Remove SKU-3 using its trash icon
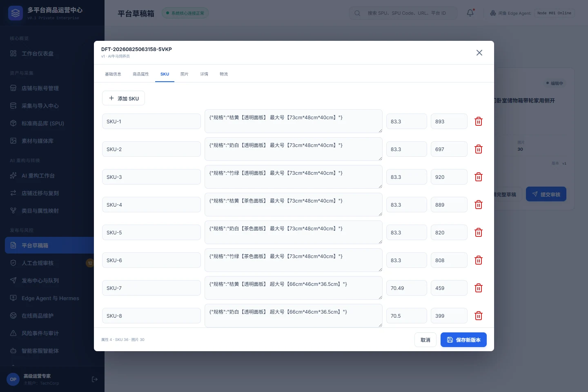Viewport: 588px width, 392px height. click(479, 177)
